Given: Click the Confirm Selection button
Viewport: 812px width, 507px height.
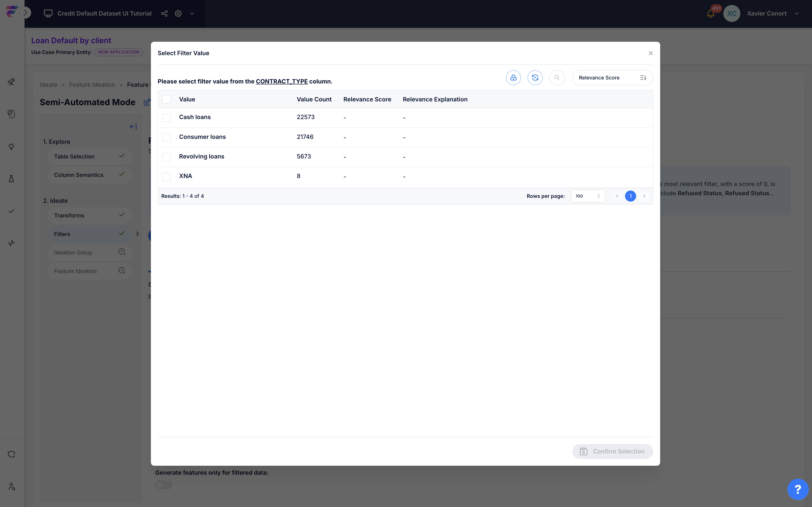Looking at the screenshot, I should click(612, 451).
